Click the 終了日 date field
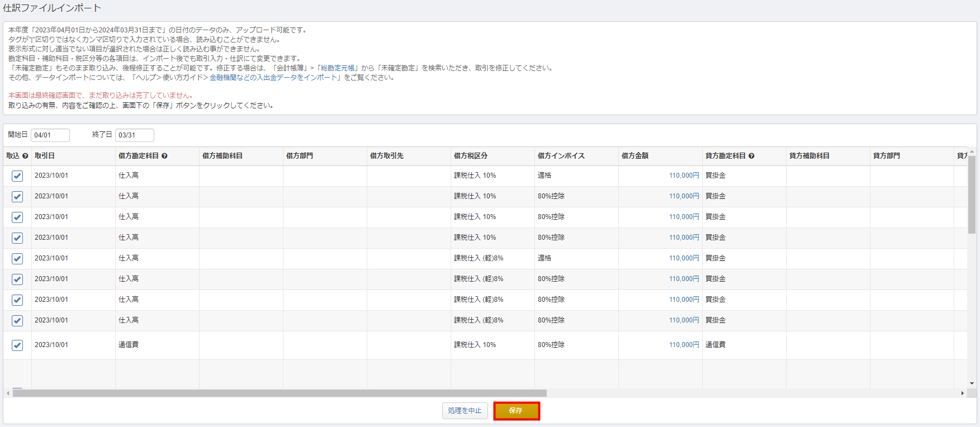 point(134,135)
